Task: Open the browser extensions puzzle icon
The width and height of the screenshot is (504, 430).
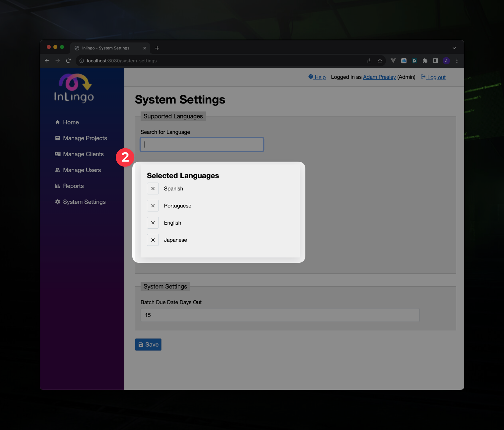Action: pos(425,61)
